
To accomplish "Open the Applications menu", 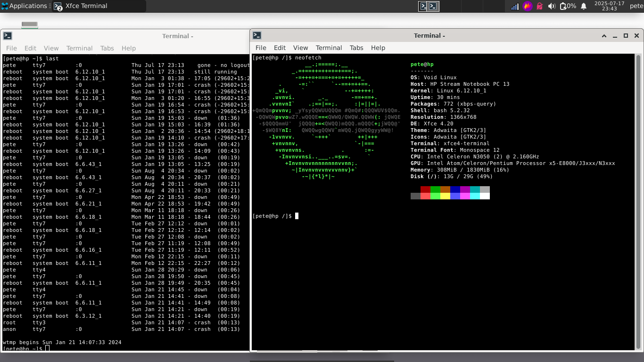I will pyautogui.click(x=25, y=6).
